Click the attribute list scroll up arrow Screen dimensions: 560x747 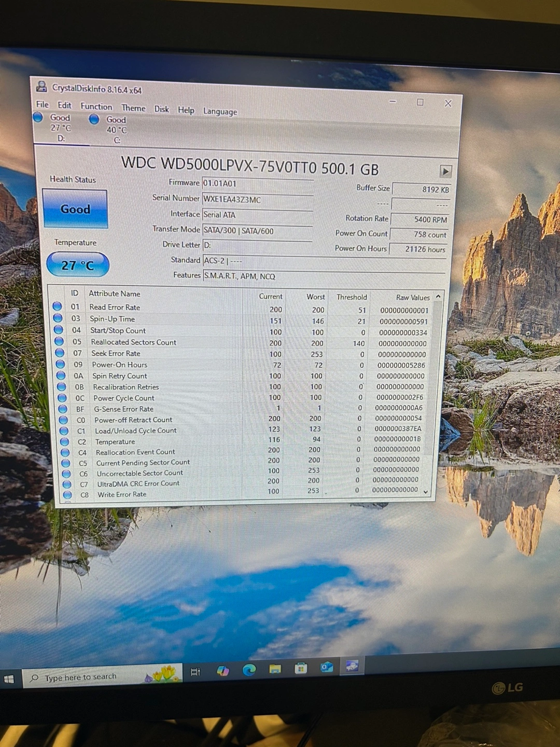[439, 296]
